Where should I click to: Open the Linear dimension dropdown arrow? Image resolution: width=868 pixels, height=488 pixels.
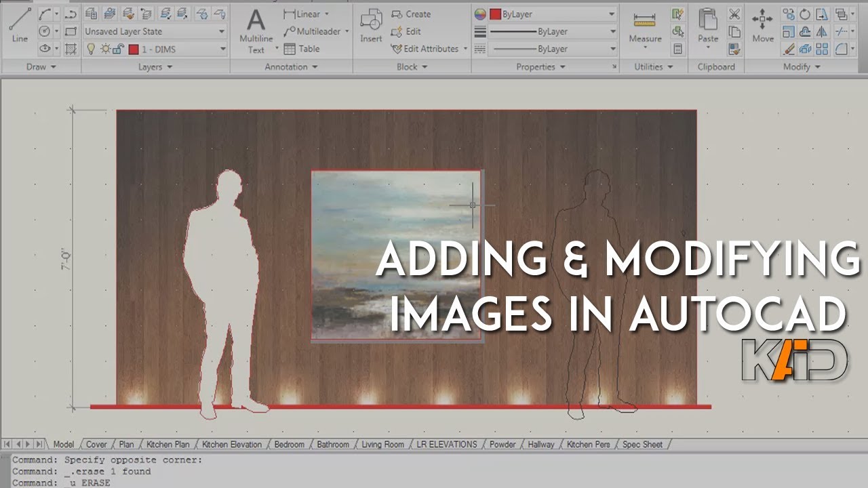tap(326, 14)
